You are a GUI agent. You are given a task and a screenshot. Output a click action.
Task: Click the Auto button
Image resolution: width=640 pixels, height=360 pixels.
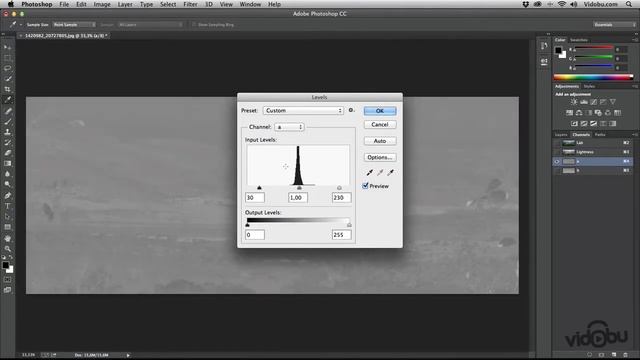(x=380, y=141)
